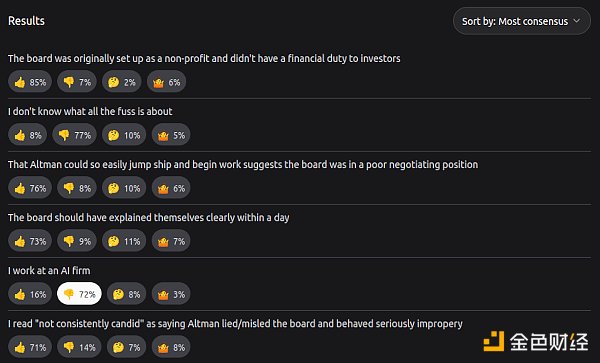Click the chevron arrow in the sort dropdown
Screen dimensions: 600x363
tap(576, 21)
